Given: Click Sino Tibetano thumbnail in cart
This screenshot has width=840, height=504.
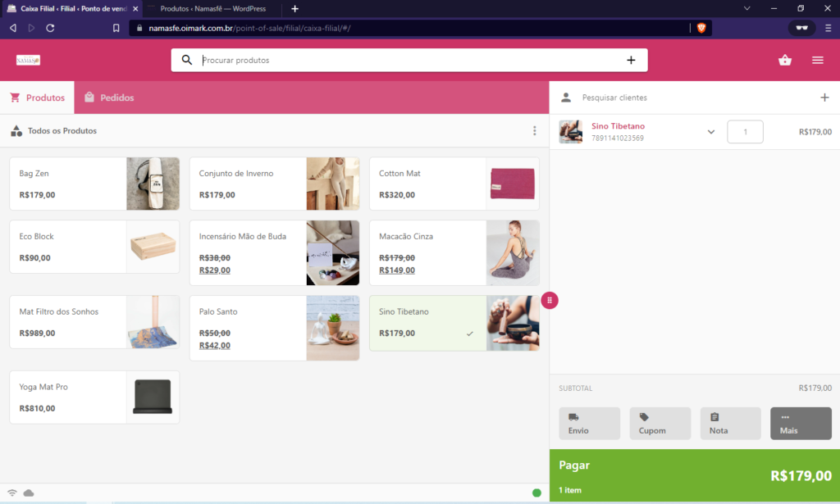Looking at the screenshot, I should tap(571, 132).
